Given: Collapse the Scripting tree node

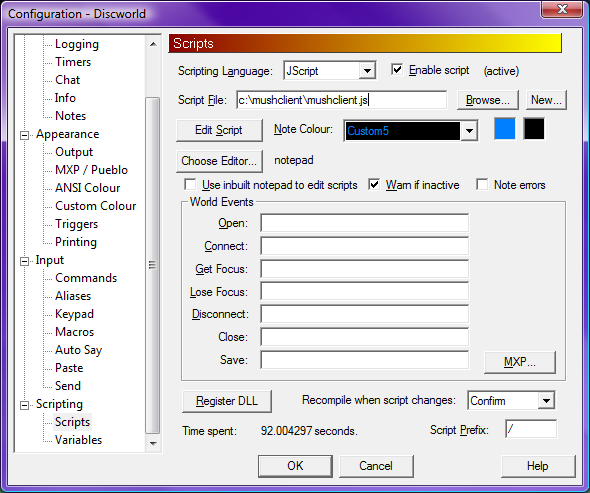Looking at the screenshot, I should (x=24, y=405).
